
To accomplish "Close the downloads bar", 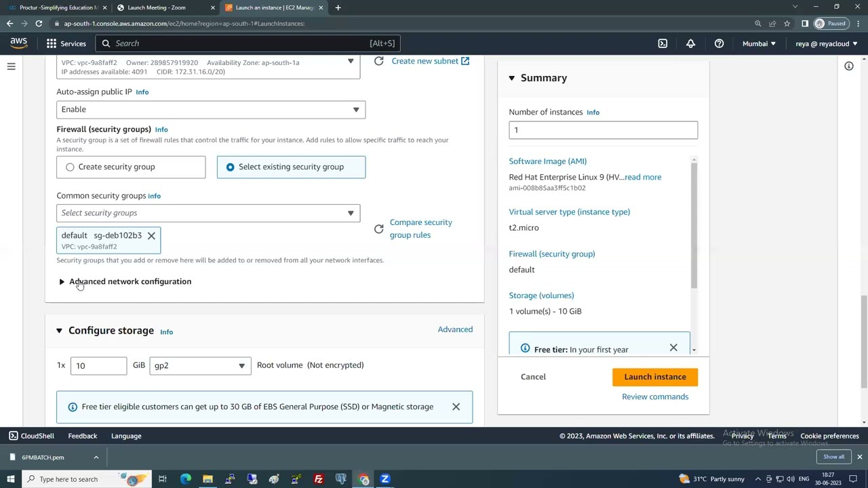I will coord(859,457).
